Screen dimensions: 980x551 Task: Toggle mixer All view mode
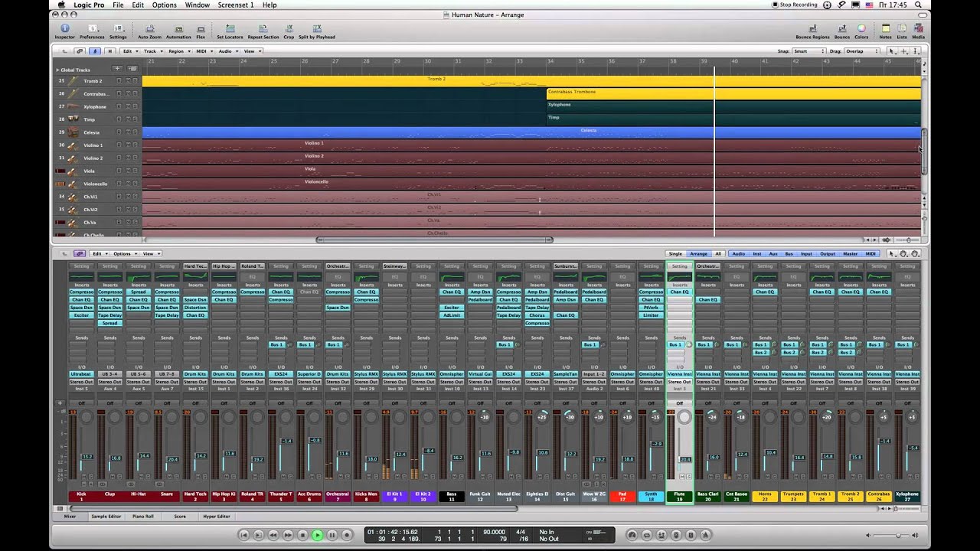[718, 253]
